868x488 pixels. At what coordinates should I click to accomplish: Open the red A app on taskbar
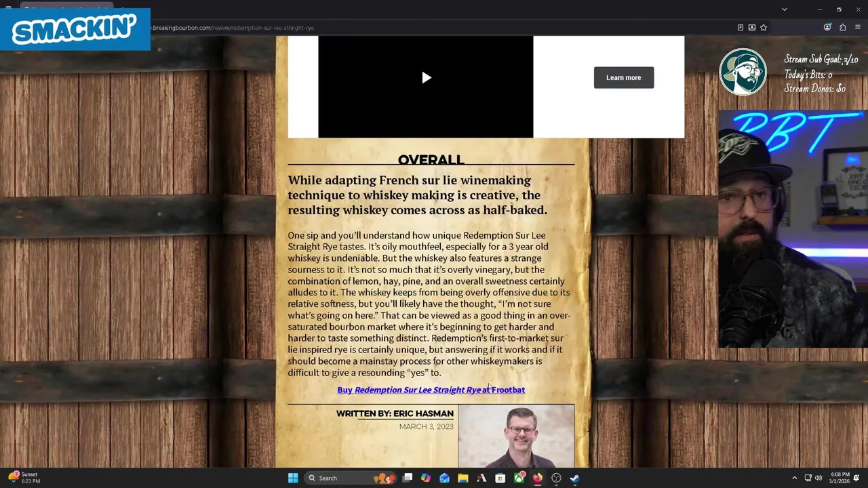click(x=481, y=478)
